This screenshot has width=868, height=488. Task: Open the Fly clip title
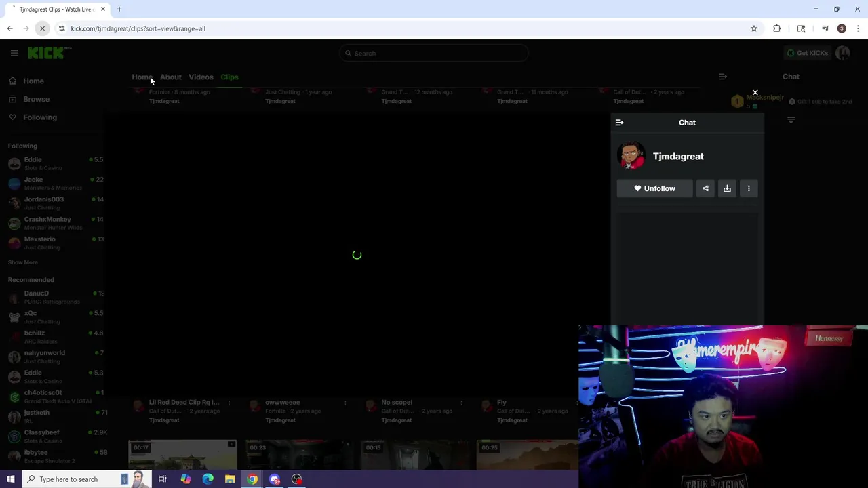(502, 403)
